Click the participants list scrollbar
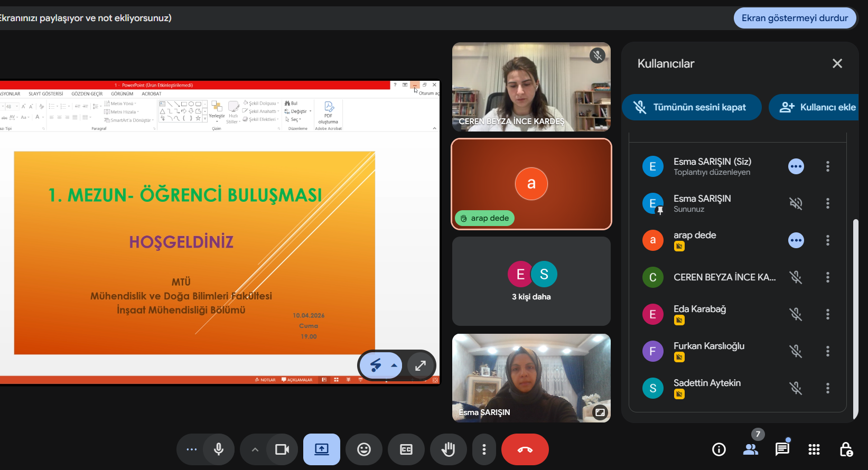Viewport: 868px width, 470px height. (855, 317)
